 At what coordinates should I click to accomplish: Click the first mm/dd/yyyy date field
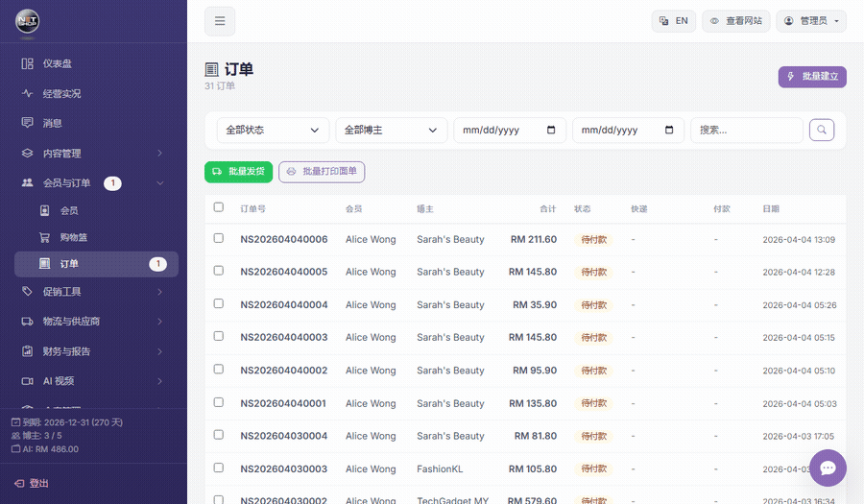coord(510,130)
